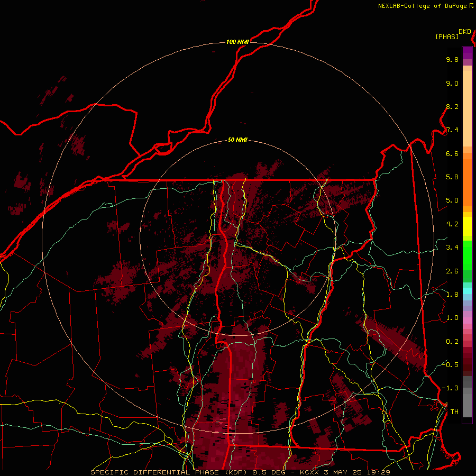Image resolution: width=476 pixels, height=476 pixels.
Task: Click the product caption text at bottom
Action: tap(240, 472)
